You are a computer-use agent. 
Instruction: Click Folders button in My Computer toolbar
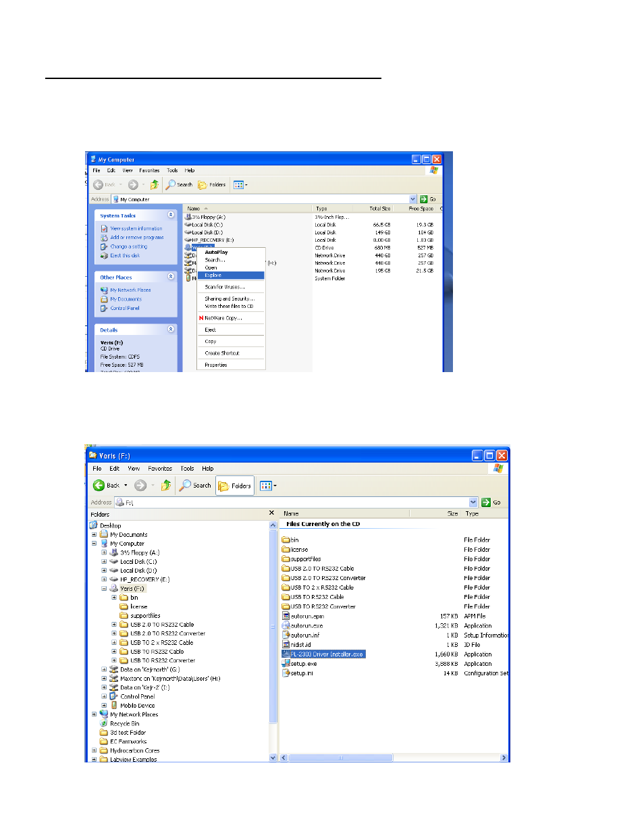212,184
